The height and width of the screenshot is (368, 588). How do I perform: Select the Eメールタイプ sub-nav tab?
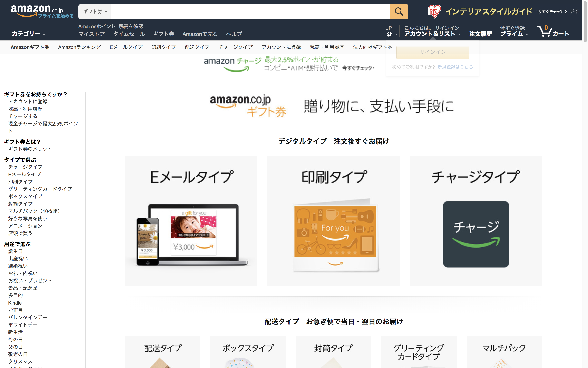click(126, 47)
